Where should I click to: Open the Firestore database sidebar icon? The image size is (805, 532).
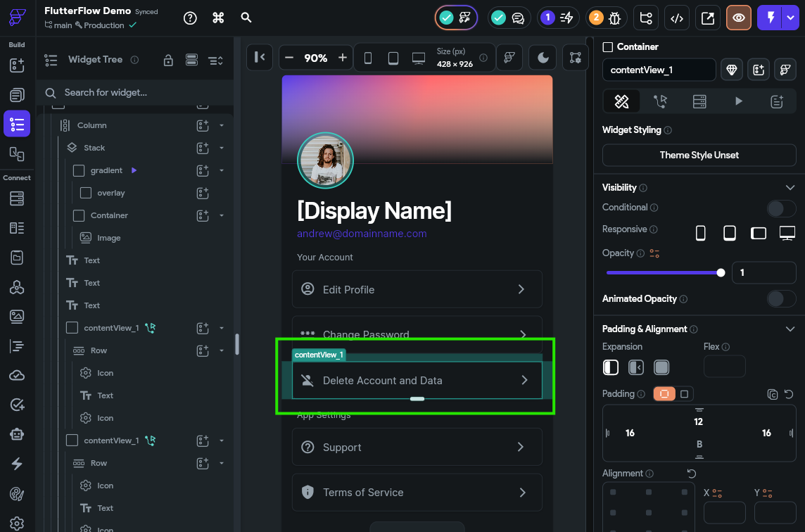(x=17, y=198)
